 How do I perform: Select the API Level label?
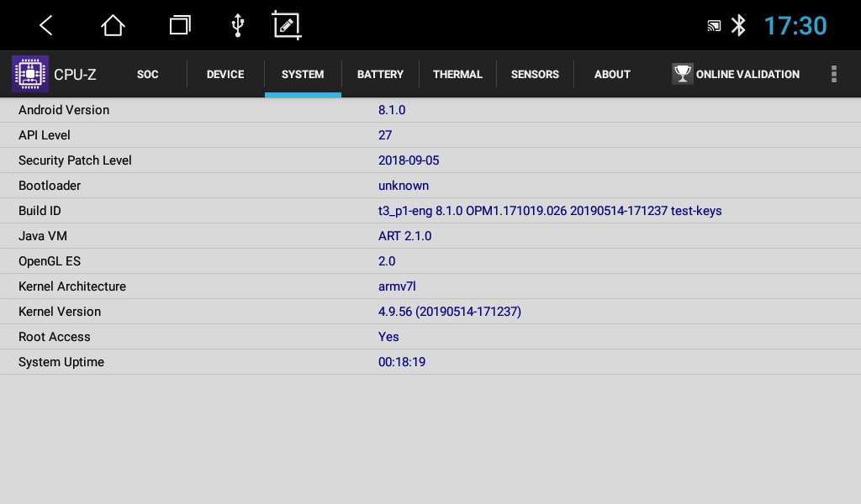45,135
